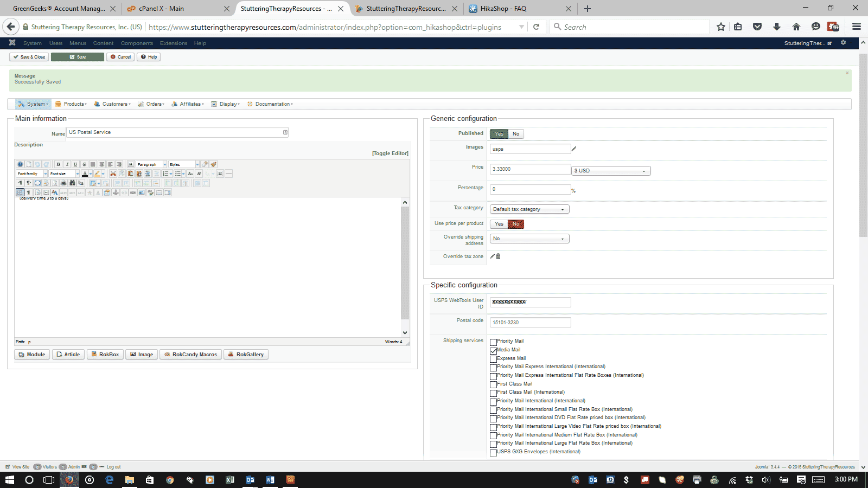
Task: Open the Joomla Extensions menu
Action: click(174, 43)
